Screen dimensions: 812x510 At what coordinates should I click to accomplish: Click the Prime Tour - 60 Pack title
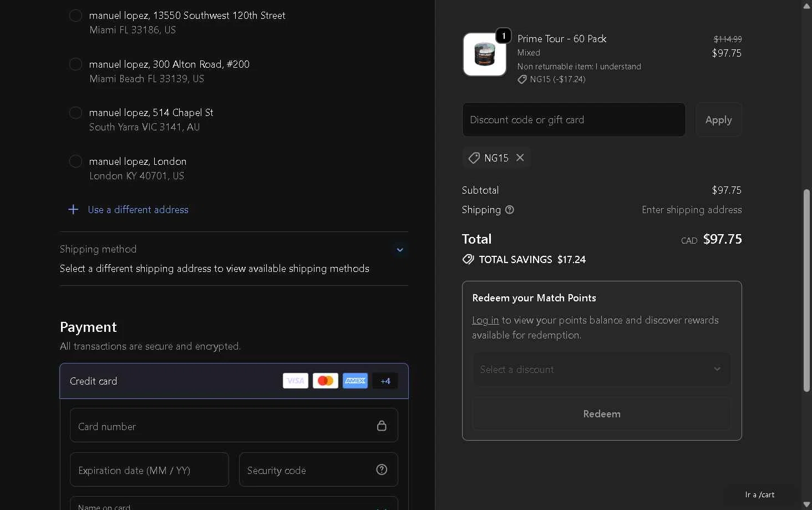[562, 39]
